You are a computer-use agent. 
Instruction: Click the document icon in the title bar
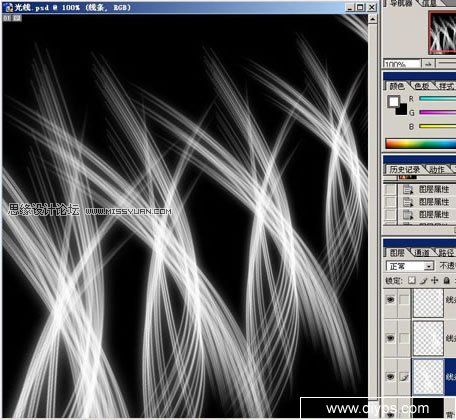coord(8,7)
